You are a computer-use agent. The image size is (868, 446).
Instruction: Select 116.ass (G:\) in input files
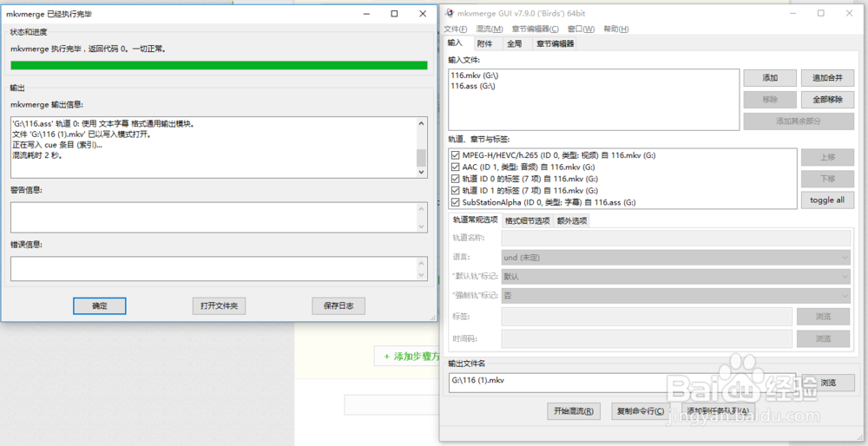point(473,86)
